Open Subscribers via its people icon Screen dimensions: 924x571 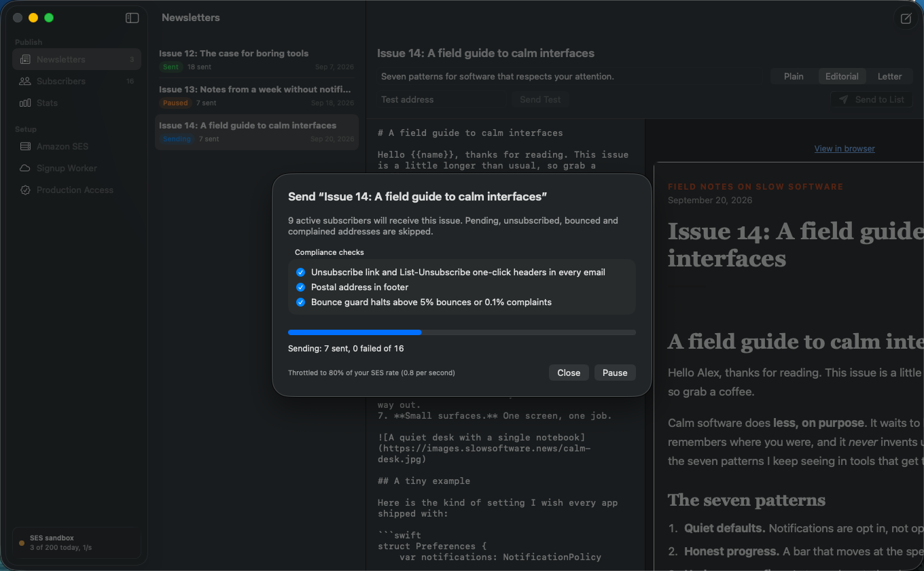(25, 81)
